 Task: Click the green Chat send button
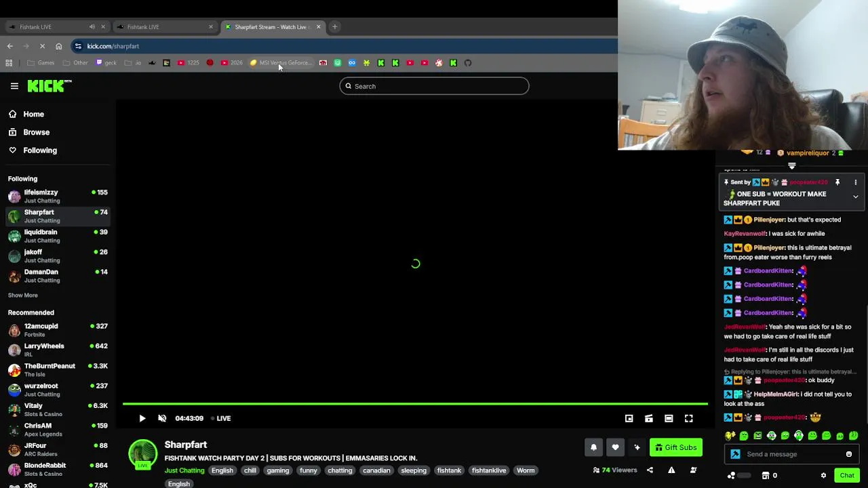tap(847, 476)
